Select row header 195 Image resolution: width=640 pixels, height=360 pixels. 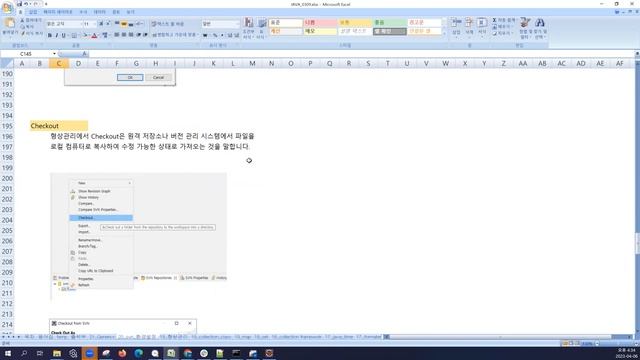tap(7, 126)
